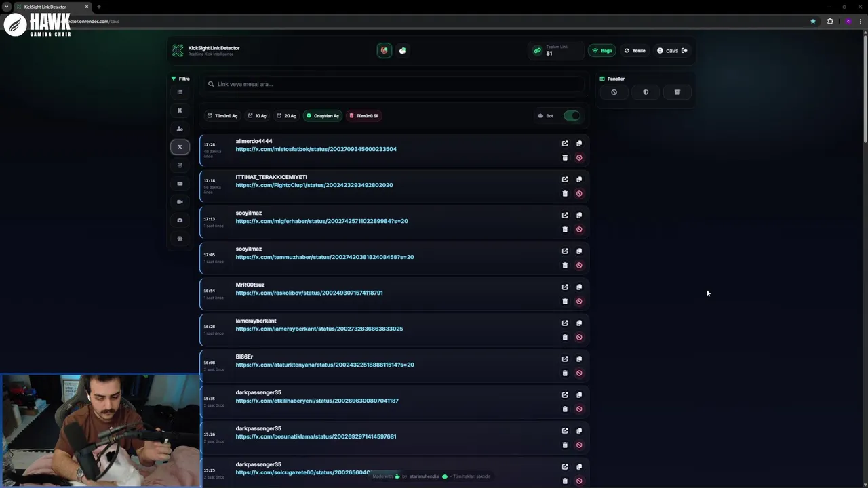The image size is (868, 488).
Task: Bookmark page with the star icon
Action: pos(813,21)
